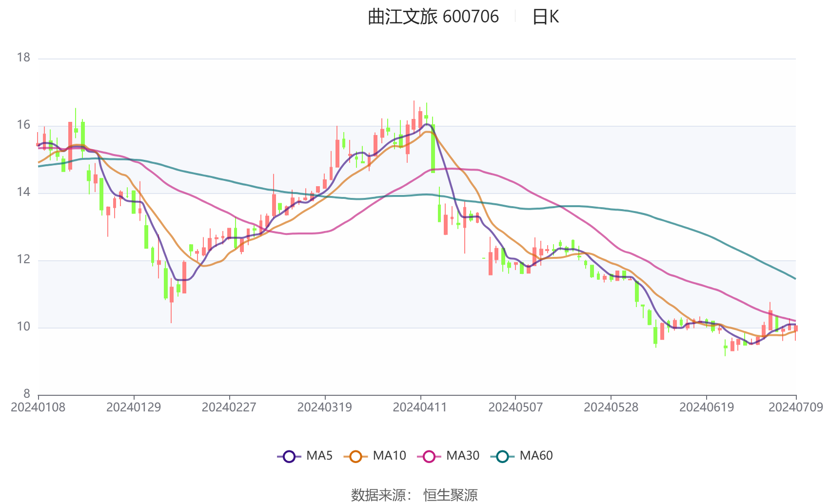Click the 日K label in the title
This screenshot has width=829, height=504.
pos(545,17)
